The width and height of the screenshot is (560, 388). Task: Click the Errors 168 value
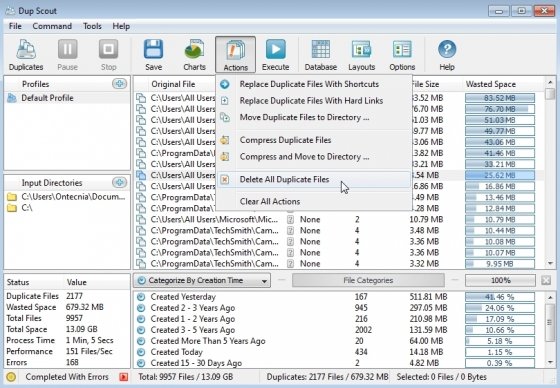coord(72,363)
